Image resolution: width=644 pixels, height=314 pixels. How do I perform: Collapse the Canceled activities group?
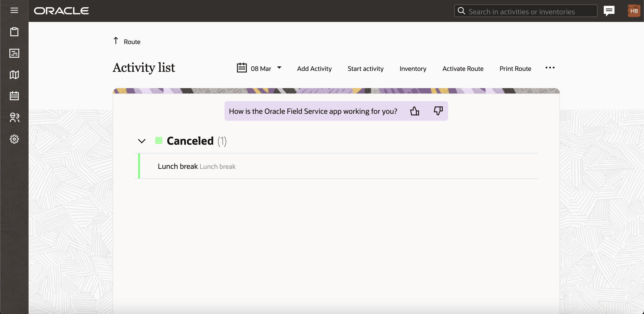(142, 141)
